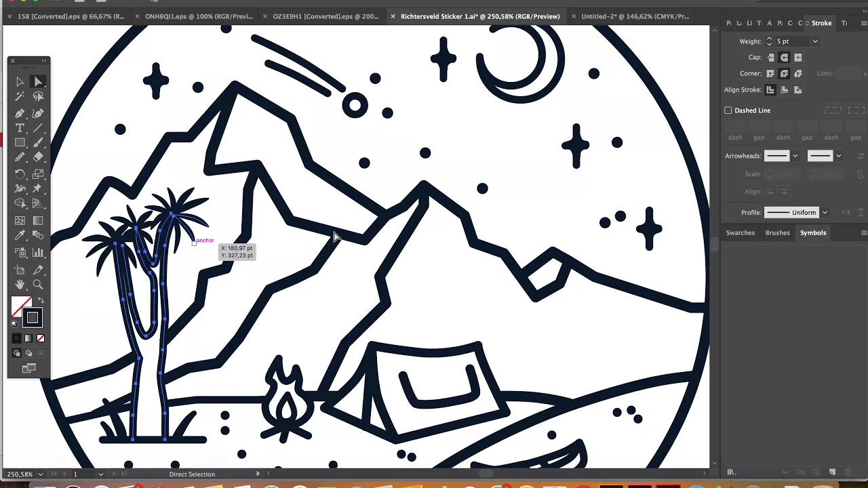This screenshot has width=868, height=488.
Task: Select the Rectangle tool
Action: [x=20, y=143]
